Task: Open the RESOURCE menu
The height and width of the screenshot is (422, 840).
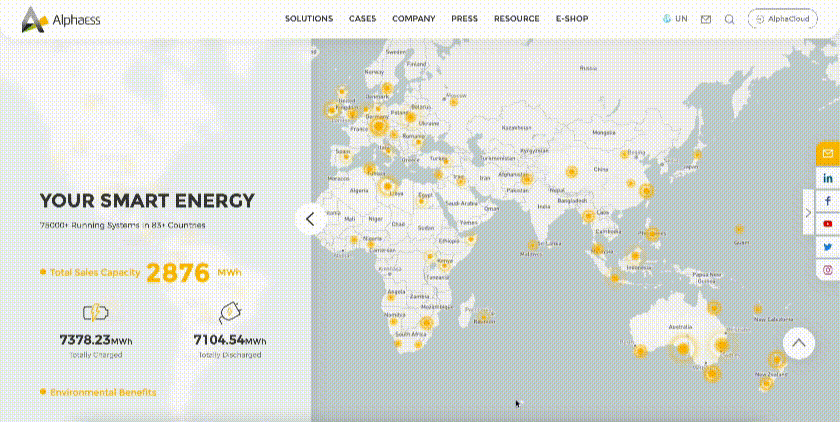Action: point(516,19)
